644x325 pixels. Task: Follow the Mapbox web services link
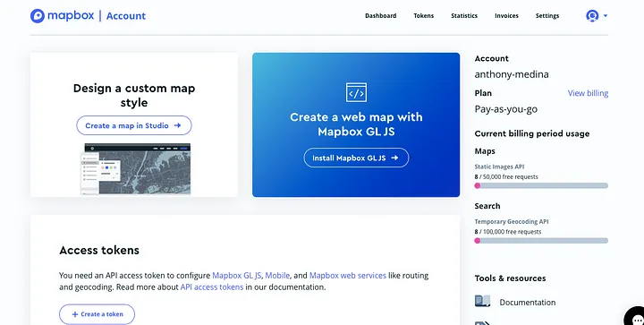click(x=347, y=275)
